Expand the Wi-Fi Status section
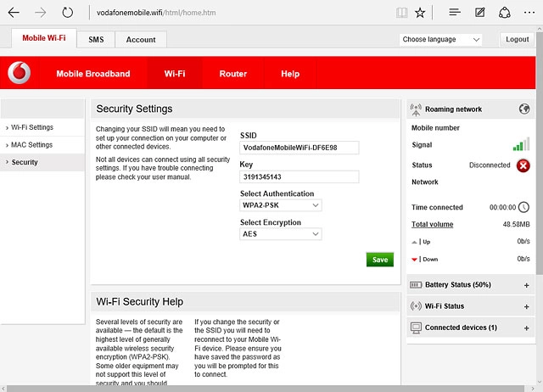543x392 pixels. pyautogui.click(x=526, y=306)
